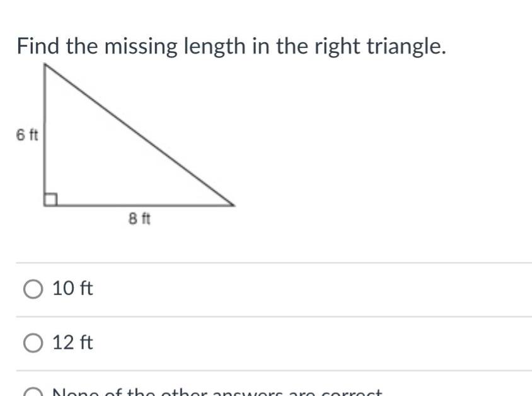
Task: Click the triangle's bottom-right vertex
Action: 234,205
